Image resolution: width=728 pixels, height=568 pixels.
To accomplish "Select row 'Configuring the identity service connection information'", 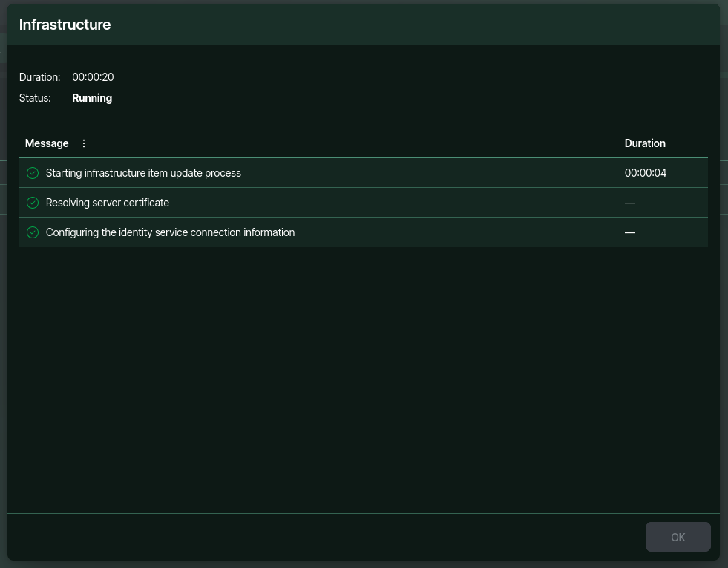I will tap(364, 232).
